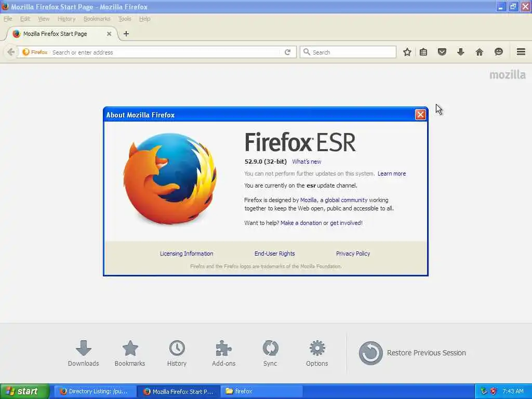
Task: Click the 7:43 AM taskbar clock
Action: 513,391
